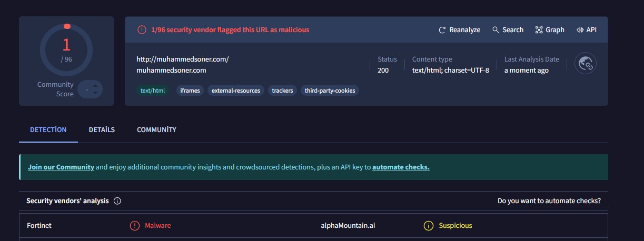Click the Suspicious verdict text
644x241 pixels.
[x=455, y=226]
